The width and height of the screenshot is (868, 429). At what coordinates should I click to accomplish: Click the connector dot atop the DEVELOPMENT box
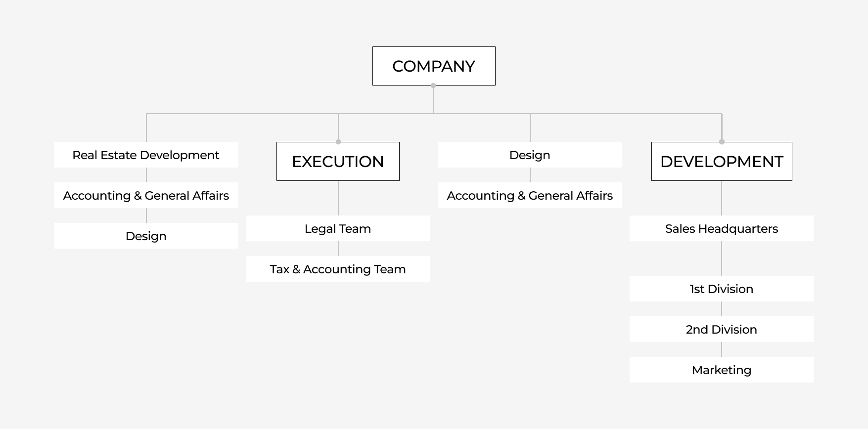point(722,142)
